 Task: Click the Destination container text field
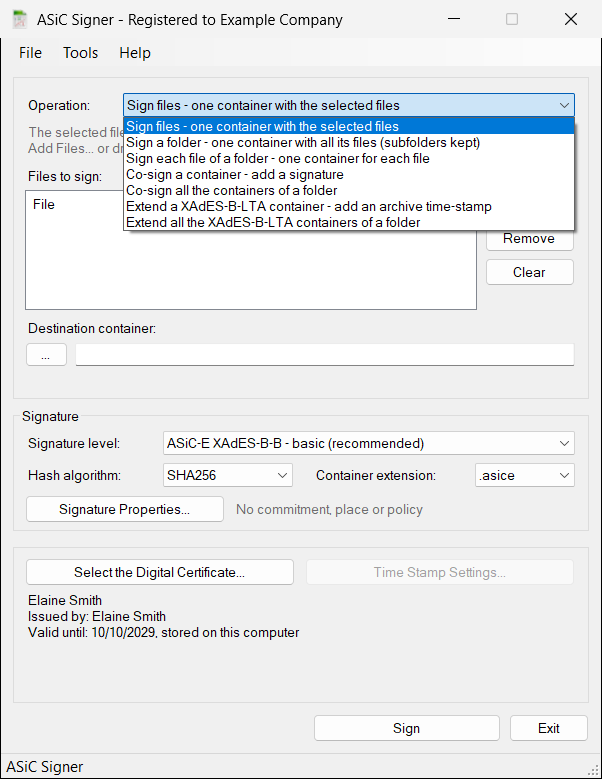tap(325, 355)
